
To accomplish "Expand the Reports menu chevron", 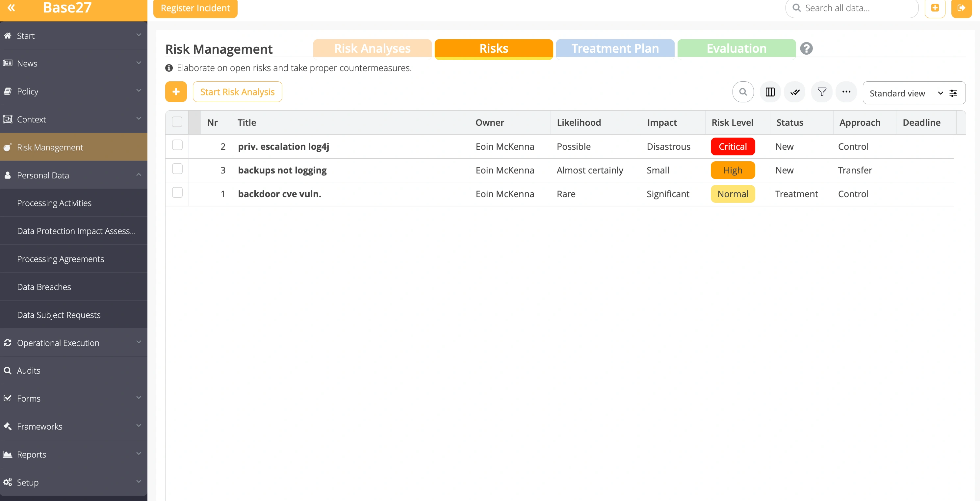I will (139, 454).
